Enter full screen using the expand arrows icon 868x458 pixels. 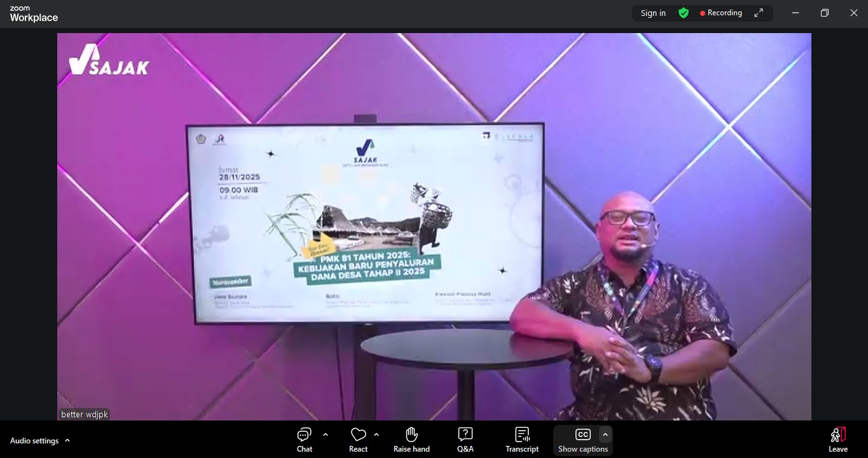[759, 13]
